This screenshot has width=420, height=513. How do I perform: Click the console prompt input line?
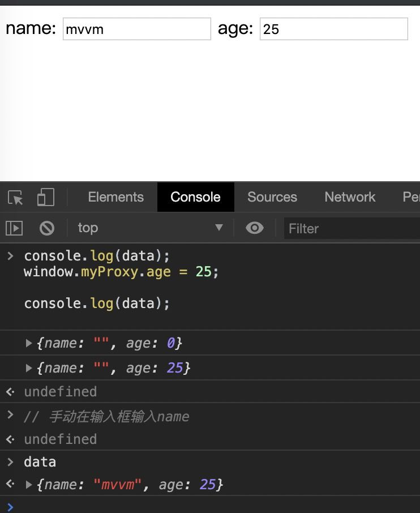click(x=215, y=506)
